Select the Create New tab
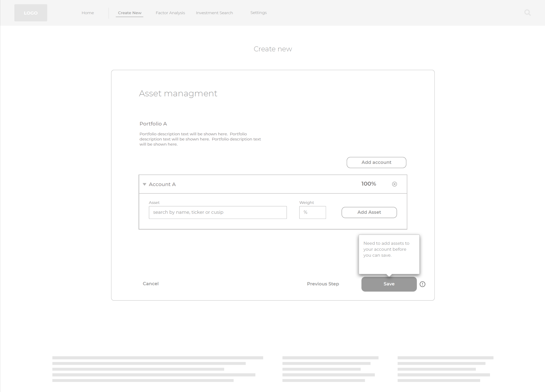This screenshot has height=392, width=545. [x=129, y=13]
